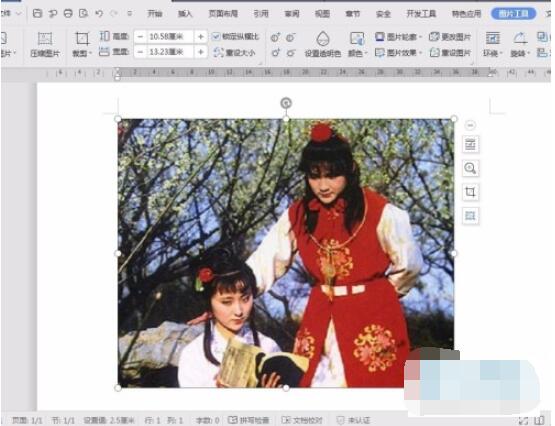The width and height of the screenshot is (555, 426).
Task: Click floating zoom magnifier icon beside image
Action: click(470, 168)
